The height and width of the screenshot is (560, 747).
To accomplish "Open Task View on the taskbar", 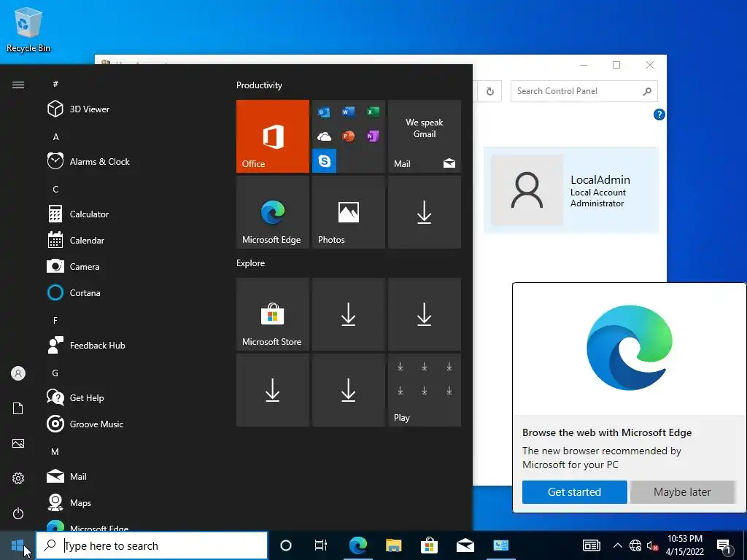I will [321, 545].
